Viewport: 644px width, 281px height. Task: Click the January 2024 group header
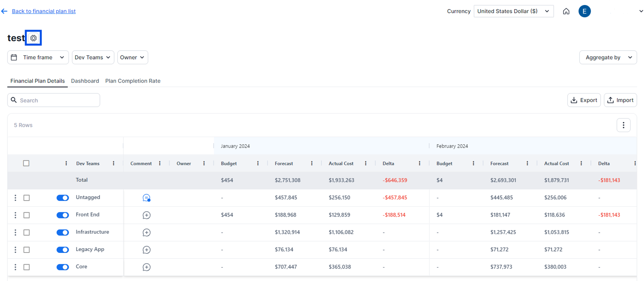click(x=235, y=146)
